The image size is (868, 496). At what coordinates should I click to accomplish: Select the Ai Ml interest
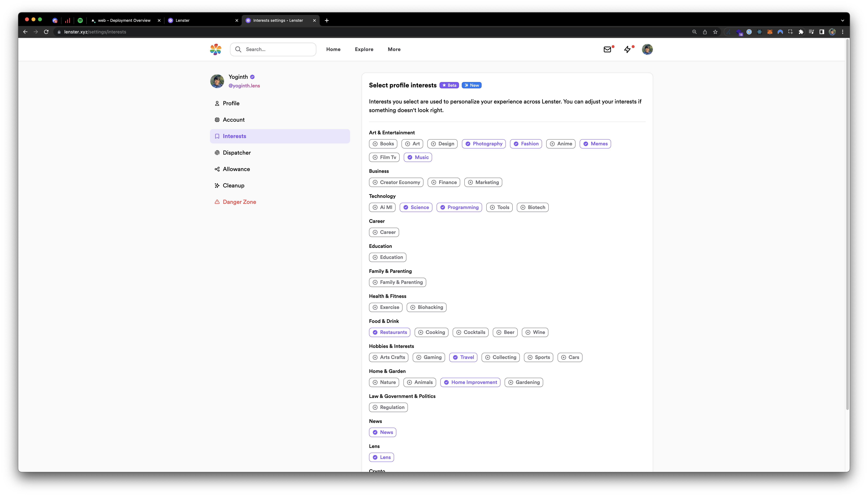(x=382, y=207)
